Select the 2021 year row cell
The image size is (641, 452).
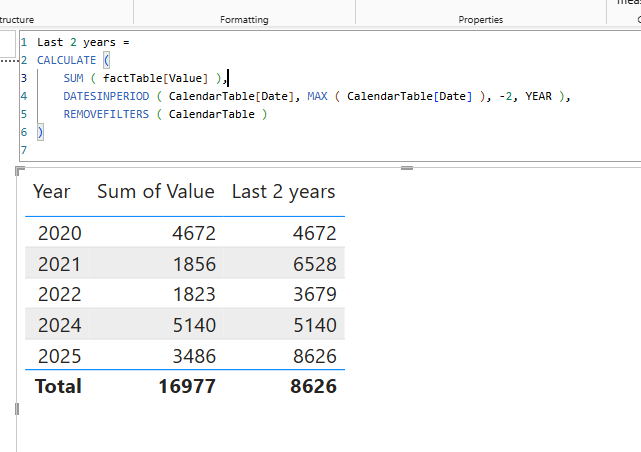tap(60, 264)
